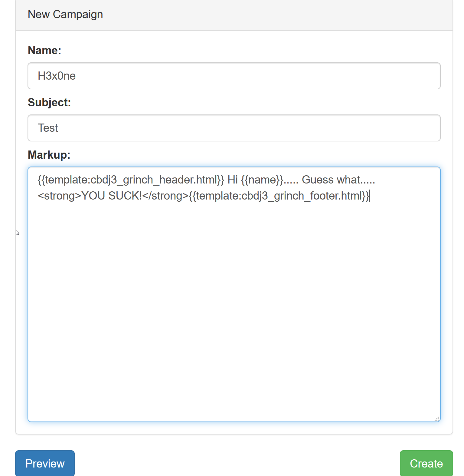Focus the Subject input field

coord(234,128)
